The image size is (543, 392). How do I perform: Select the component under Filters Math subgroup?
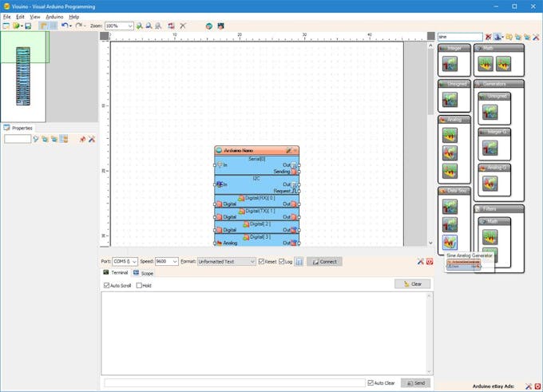click(490, 237)
